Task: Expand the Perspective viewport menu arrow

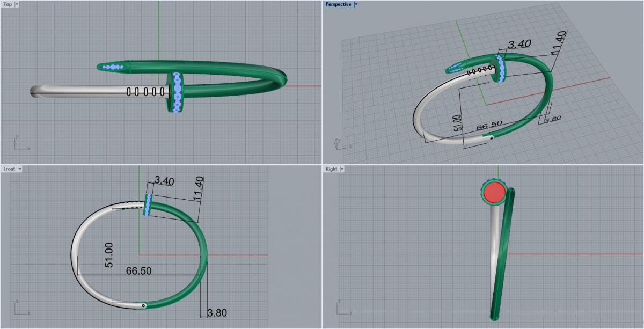Action: [356, 4]
